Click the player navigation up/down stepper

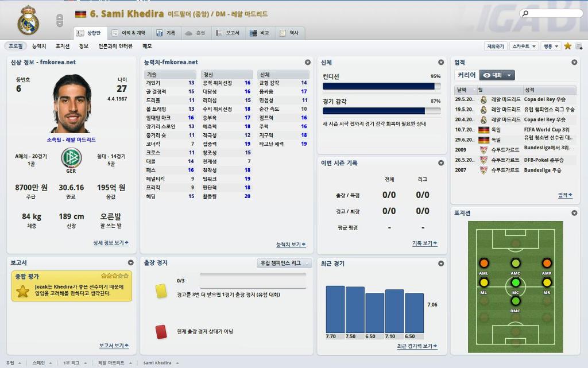[60, 20]
